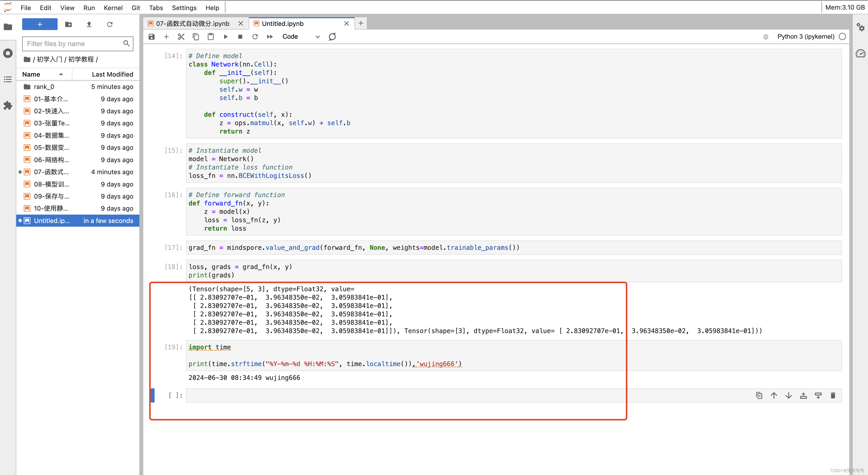Open the Run menu
This screenshot has height=475, width=868.
pos(89,7)
